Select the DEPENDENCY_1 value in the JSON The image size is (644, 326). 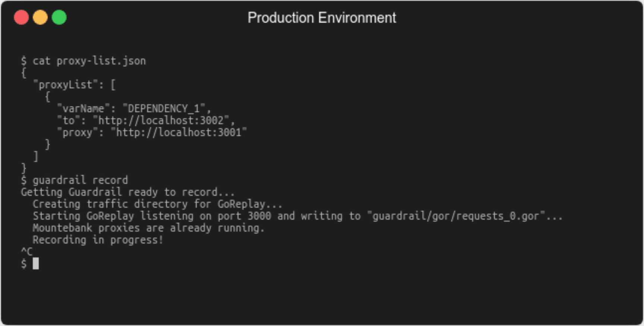tap(164, 109)
